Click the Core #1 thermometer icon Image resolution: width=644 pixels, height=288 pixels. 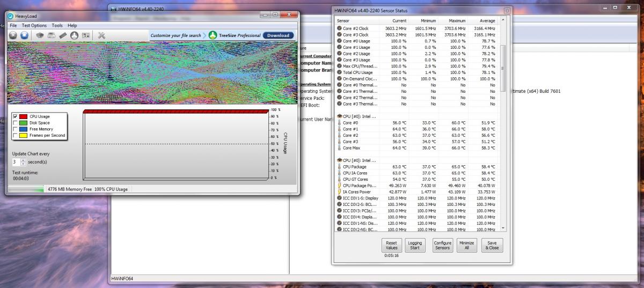339,129
